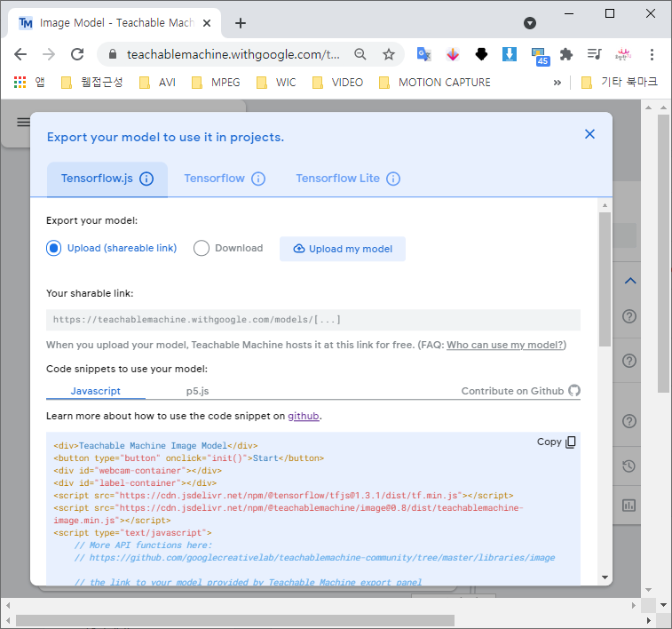
Task: Click the padlock site info icon
Action: 112,54
